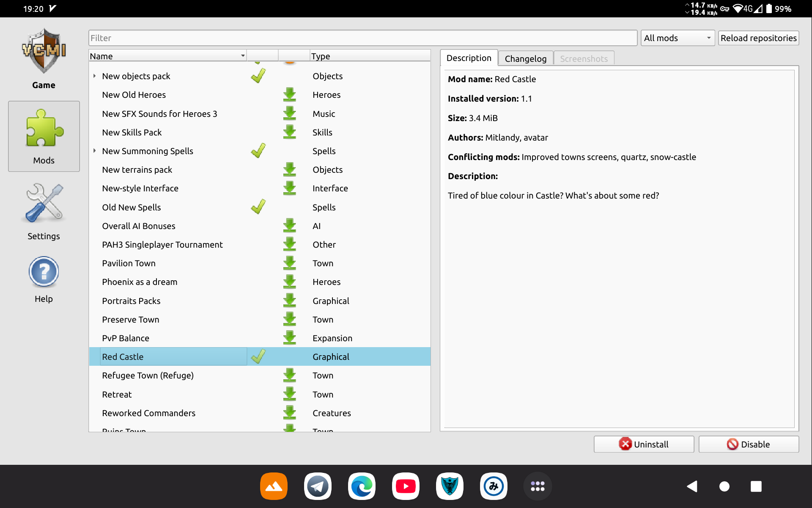Toggle the Red Castle enabled checkmark
The width and height of the screenshot is (812, 508).
click(x=258, y=356)
